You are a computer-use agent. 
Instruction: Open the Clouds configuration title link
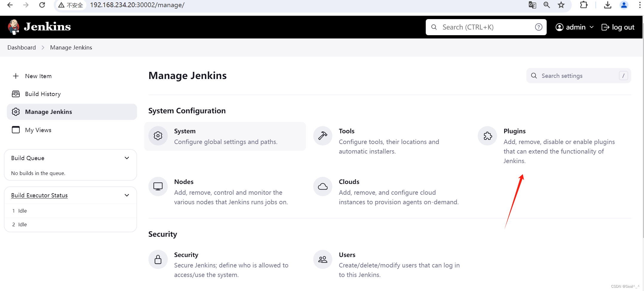pos(349,182)
